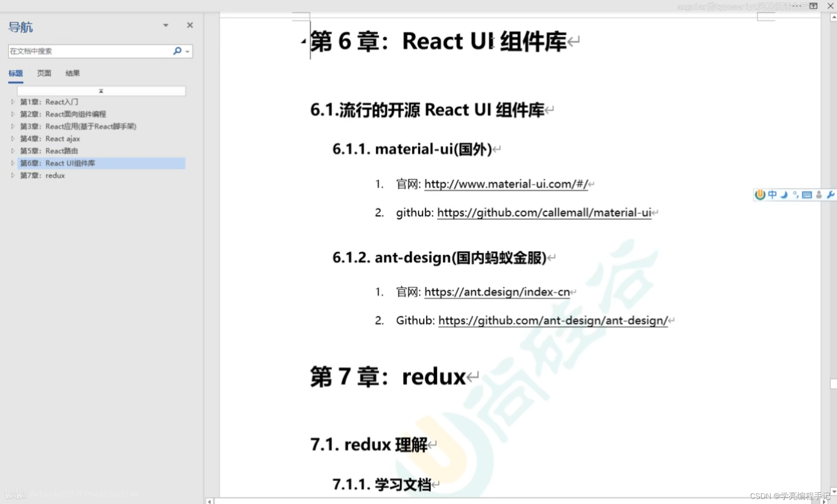The height and width of the screenshot is (504, 837).
Task: Click heading 7.1. redux 理解
Action: (x=369, y=444)
